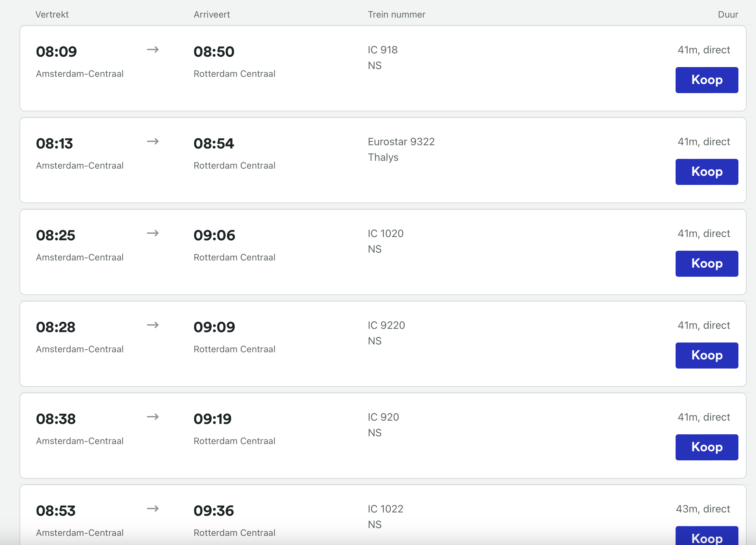
Task: Click the 09:19 Rotterdam Centraal arrival
Action: coord(212,419)
